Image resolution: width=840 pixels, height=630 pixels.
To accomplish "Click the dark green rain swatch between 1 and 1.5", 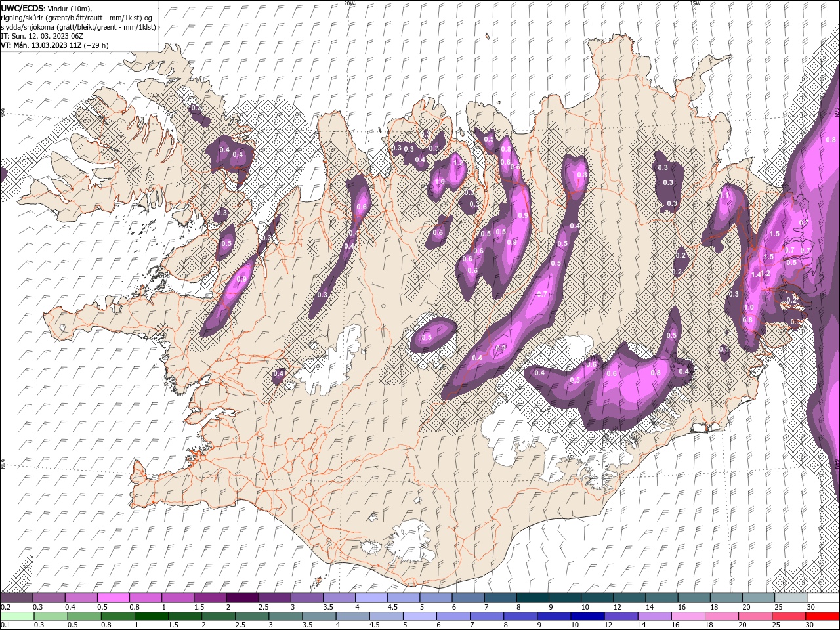I will click(152, 616).
